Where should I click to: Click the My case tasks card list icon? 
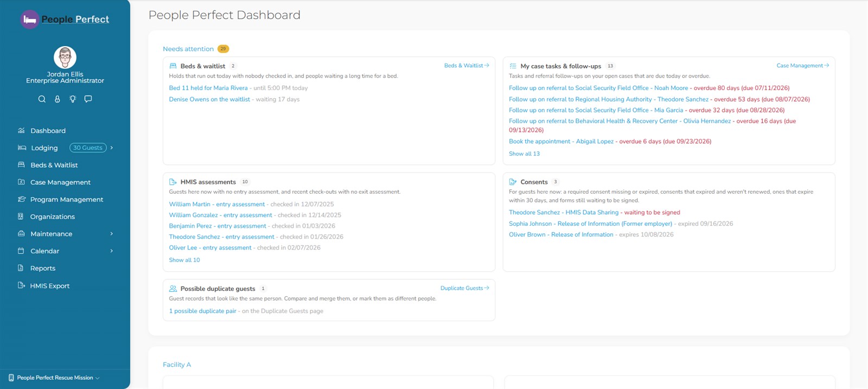[513, 66]
